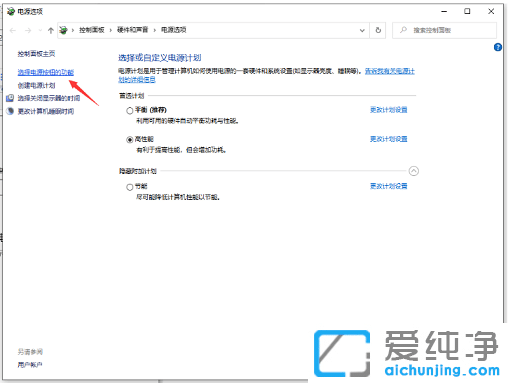Click the moon icon beside 更改计算机睡眠时间
508x383 pixels.
(x=10, y=111)
